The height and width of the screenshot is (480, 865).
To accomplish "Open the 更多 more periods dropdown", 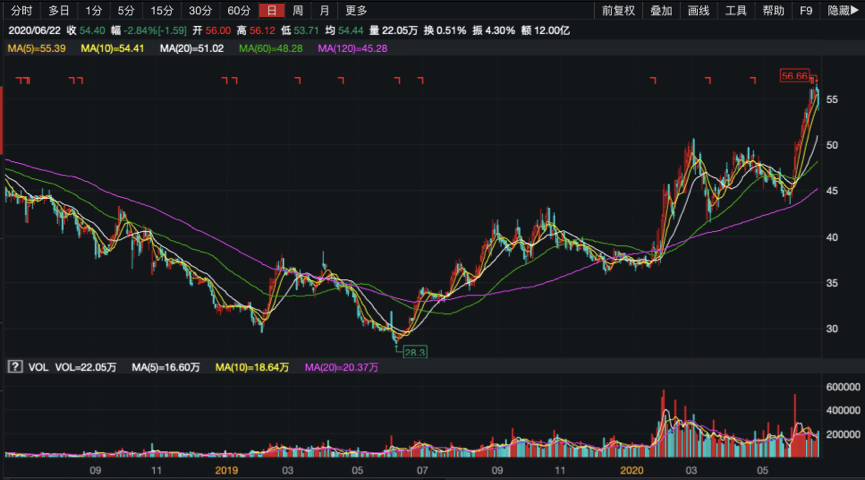I will [356, 11].
